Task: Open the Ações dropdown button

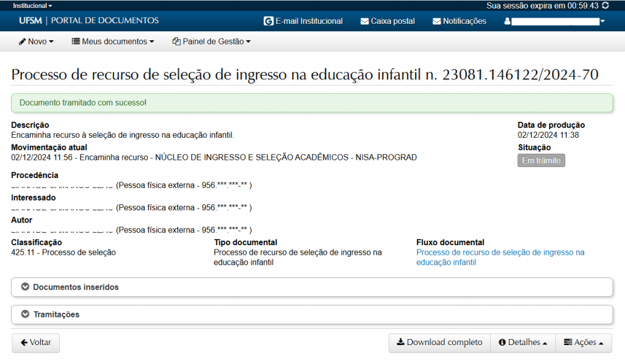Action: (x=583, y=343)
